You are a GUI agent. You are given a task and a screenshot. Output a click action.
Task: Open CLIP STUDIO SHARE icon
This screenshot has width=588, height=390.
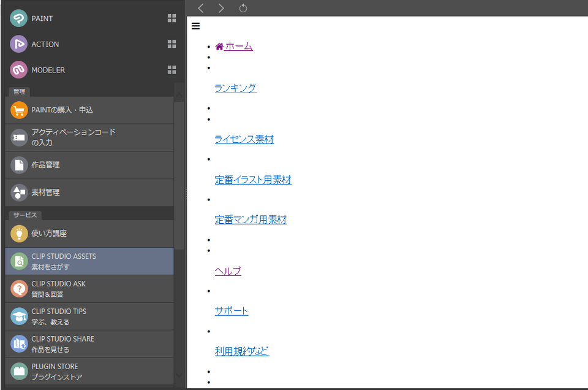point(19,343)
